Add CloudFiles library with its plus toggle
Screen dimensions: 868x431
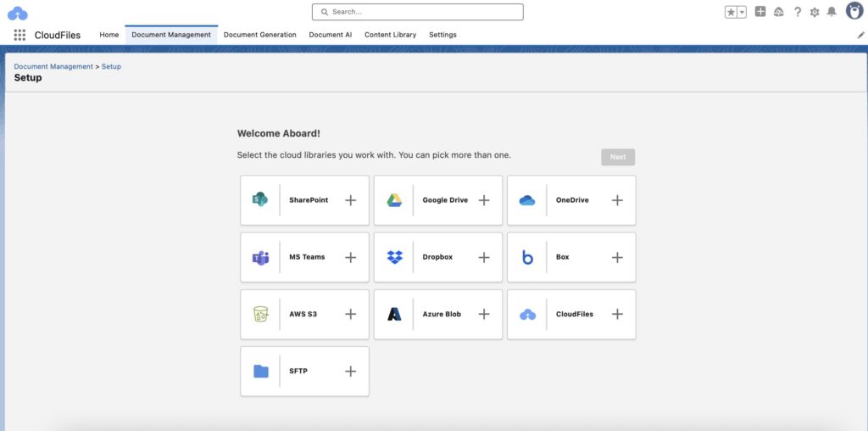617,314
